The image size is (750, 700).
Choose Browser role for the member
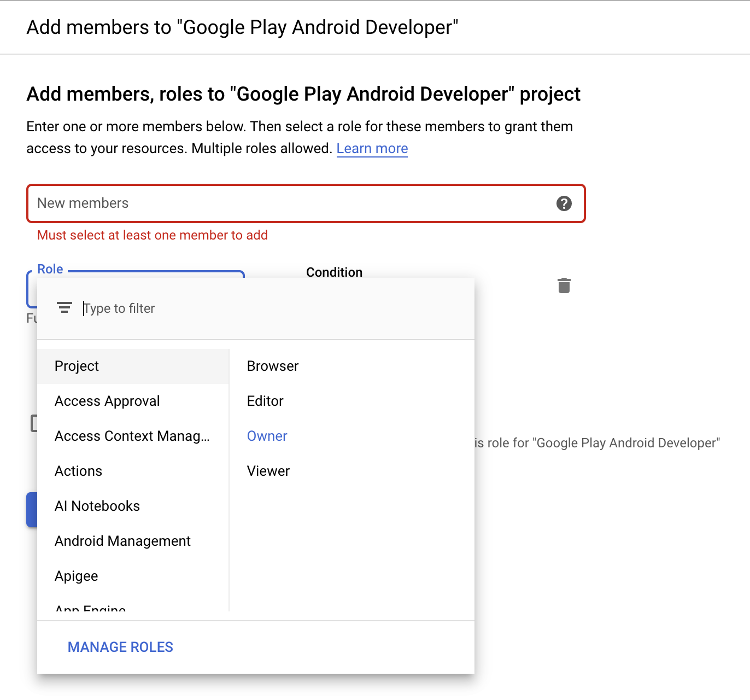[x=272, y=366]
